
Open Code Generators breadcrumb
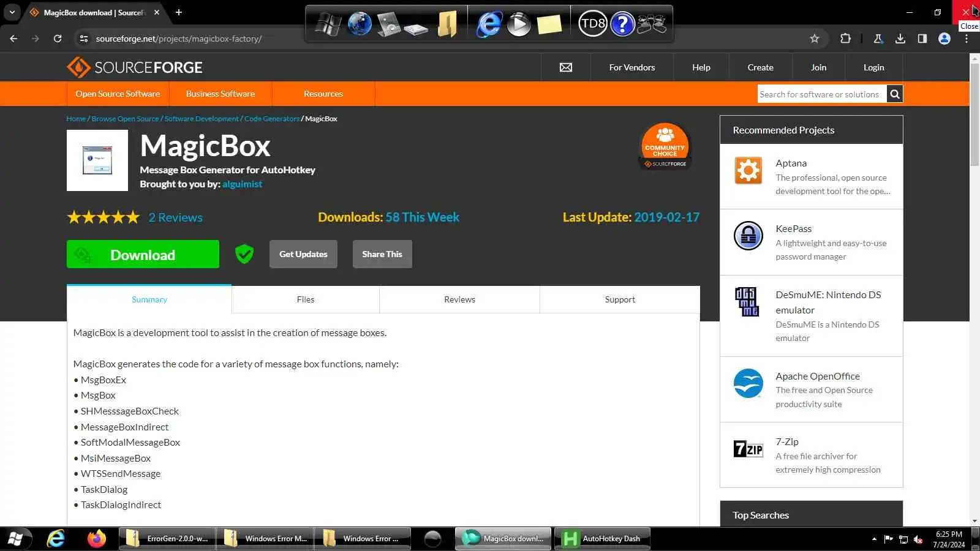pos(272,119)
